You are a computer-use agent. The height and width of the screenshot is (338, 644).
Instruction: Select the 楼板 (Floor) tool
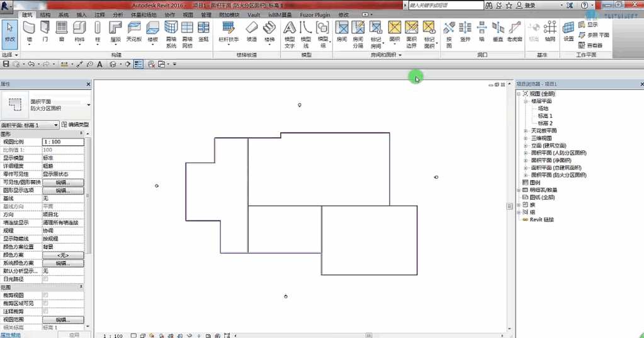[x=153, y=32]
